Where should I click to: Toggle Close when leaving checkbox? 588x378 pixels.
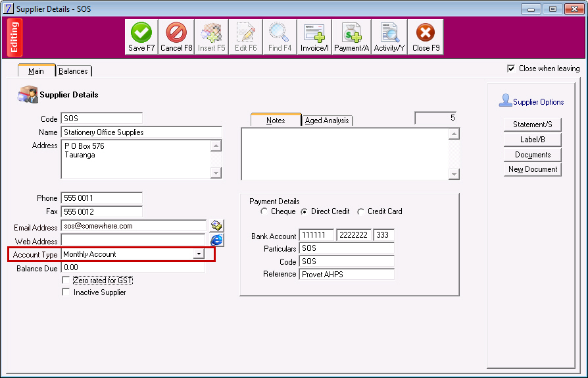click(x=511, y=68)
